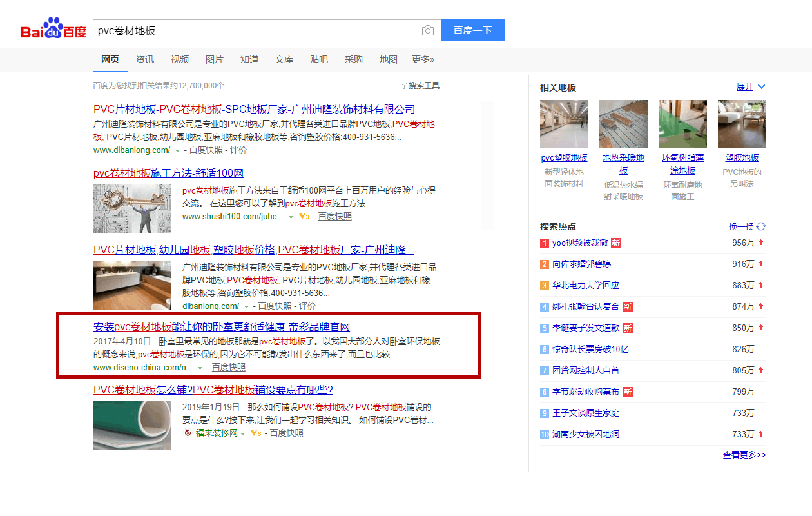This screenshot has height=516, width=812.
Task: Open dropdown arrow after www.dibanlong.com/ in first result
Action: click(x=177, y=150)
